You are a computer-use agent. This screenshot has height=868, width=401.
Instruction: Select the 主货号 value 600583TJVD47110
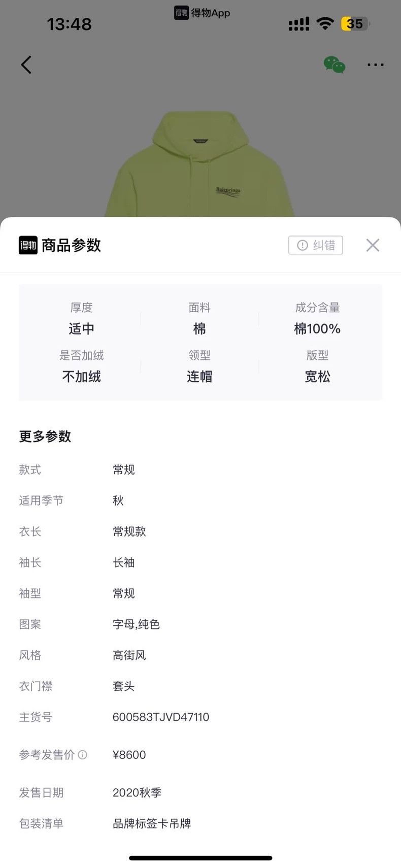click(x=161, y=717)
